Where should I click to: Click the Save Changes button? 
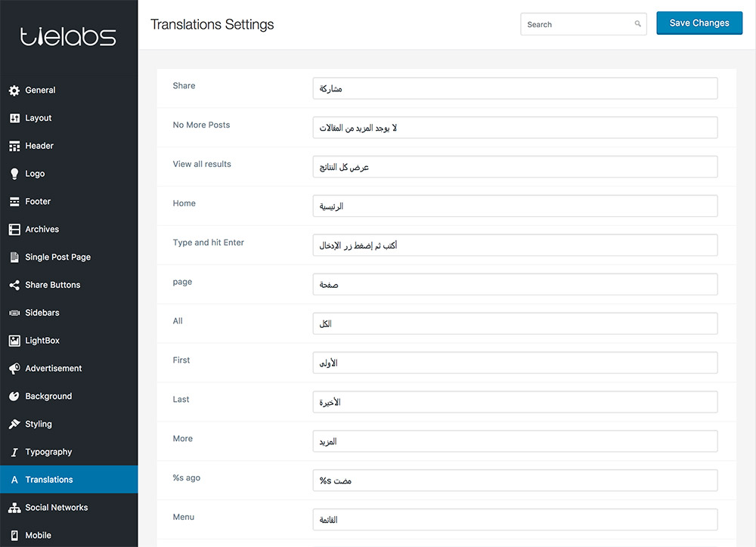699,23
